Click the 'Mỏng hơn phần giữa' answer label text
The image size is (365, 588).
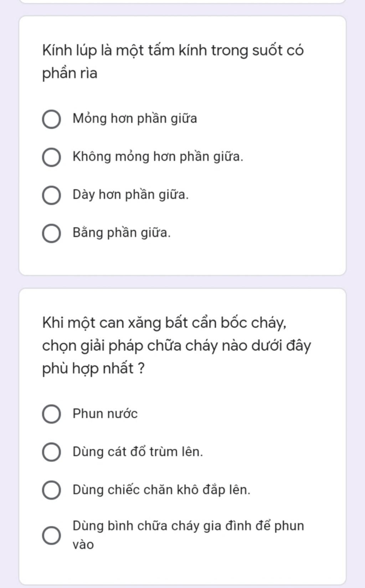pos(135,118)
